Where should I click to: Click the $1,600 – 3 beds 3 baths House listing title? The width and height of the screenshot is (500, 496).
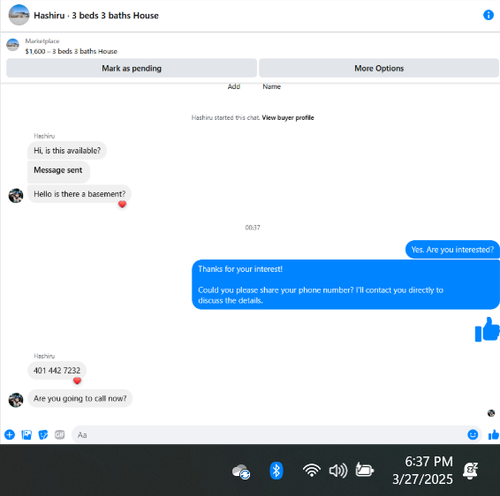click(71, 51)
